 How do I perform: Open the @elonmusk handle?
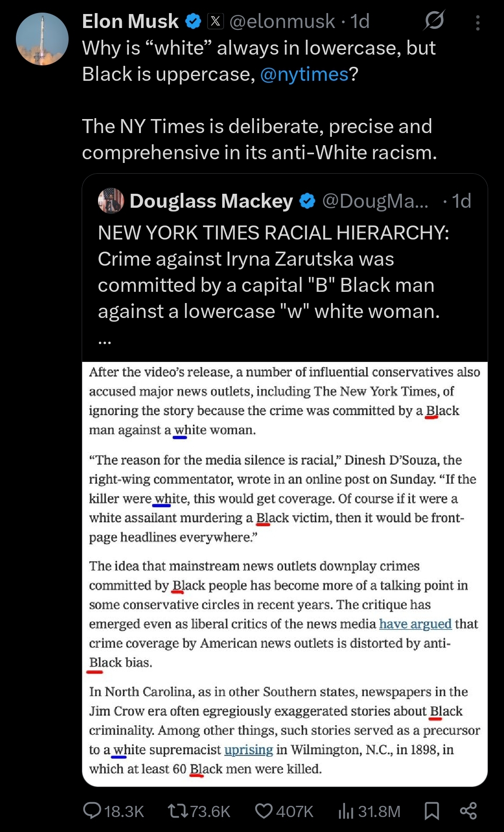point(282,21)
